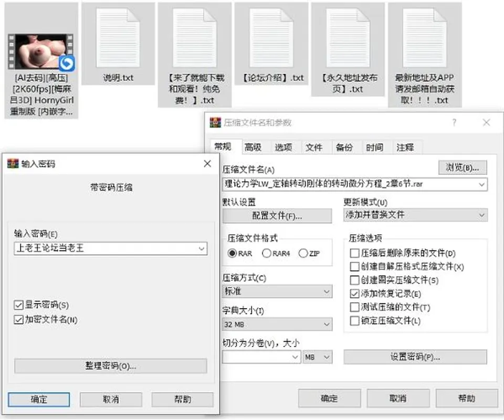Select the 最新地址及APP txt file icon
Viewport: 504px width, 420px height.
pyautogui.click(x=425, y=38)
